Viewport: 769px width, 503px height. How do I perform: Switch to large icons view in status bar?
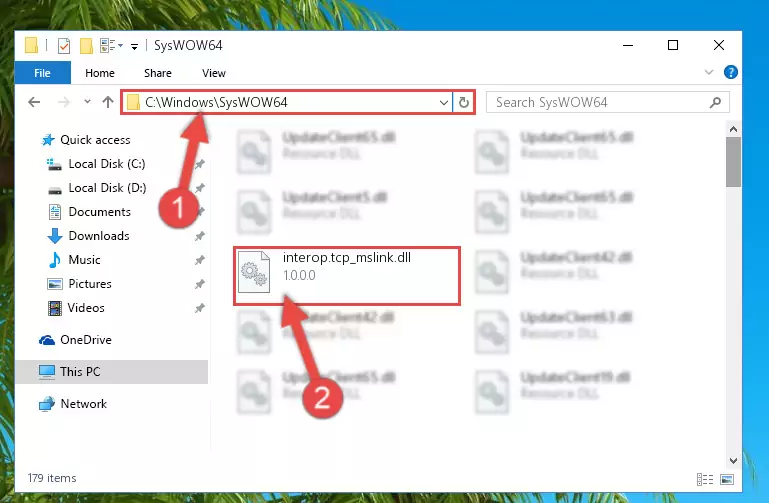(x=726, y=479)
